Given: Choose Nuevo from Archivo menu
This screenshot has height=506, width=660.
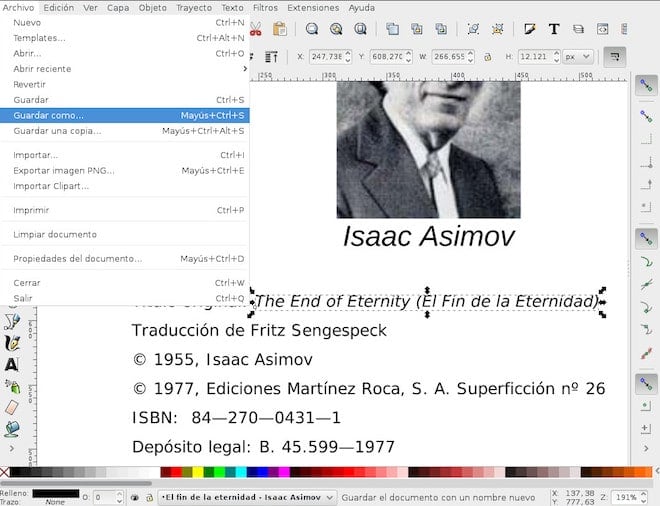Looking at the screenshot, I should click(x=125, y=23).
